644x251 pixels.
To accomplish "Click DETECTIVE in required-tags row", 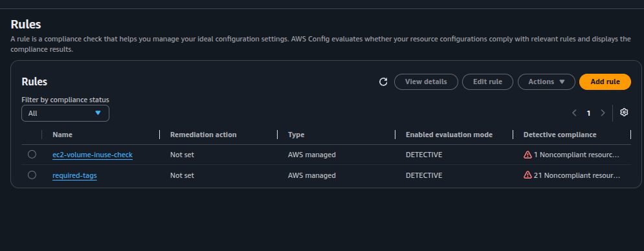I will (424, 175).
